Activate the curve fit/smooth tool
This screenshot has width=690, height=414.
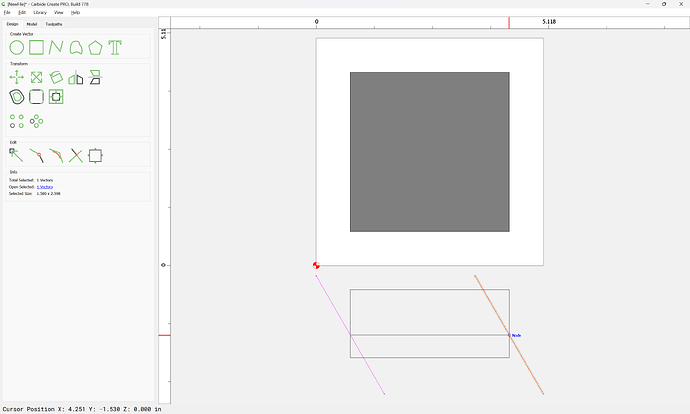pyautogui.click(x=56, y=156)
